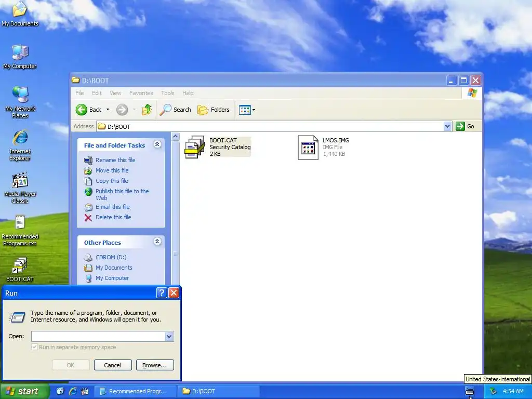Click the network tray icon near clock
This screenshot has width=532, height=399.
[494, 391]
